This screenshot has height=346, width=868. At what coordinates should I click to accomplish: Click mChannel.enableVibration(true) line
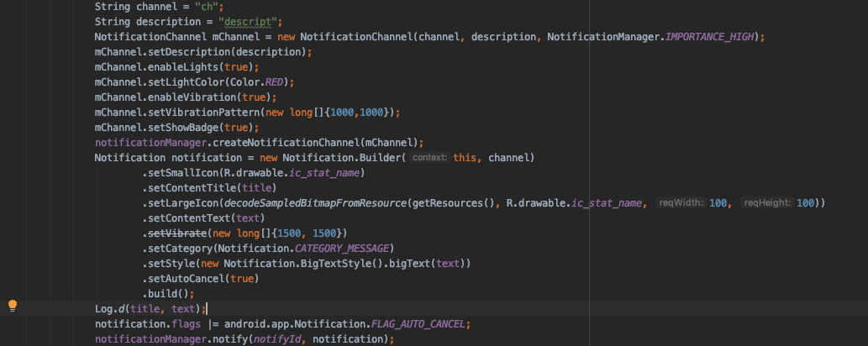186,97
